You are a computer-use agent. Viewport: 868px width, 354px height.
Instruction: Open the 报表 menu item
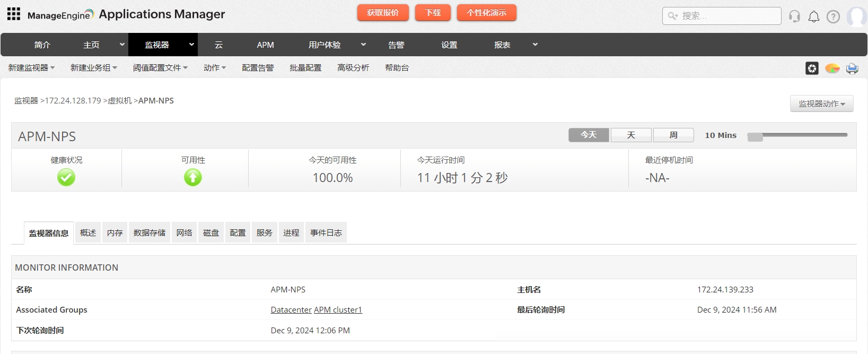[x=502, y=45]
